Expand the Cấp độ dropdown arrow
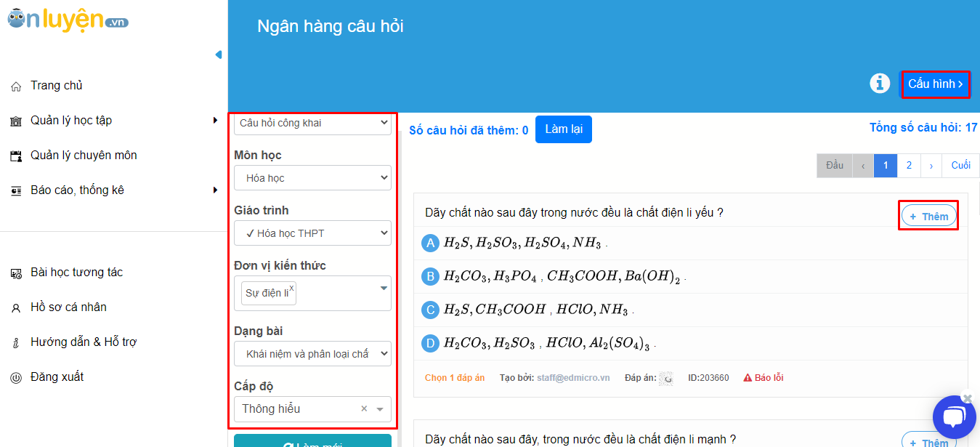 [380, 410]
